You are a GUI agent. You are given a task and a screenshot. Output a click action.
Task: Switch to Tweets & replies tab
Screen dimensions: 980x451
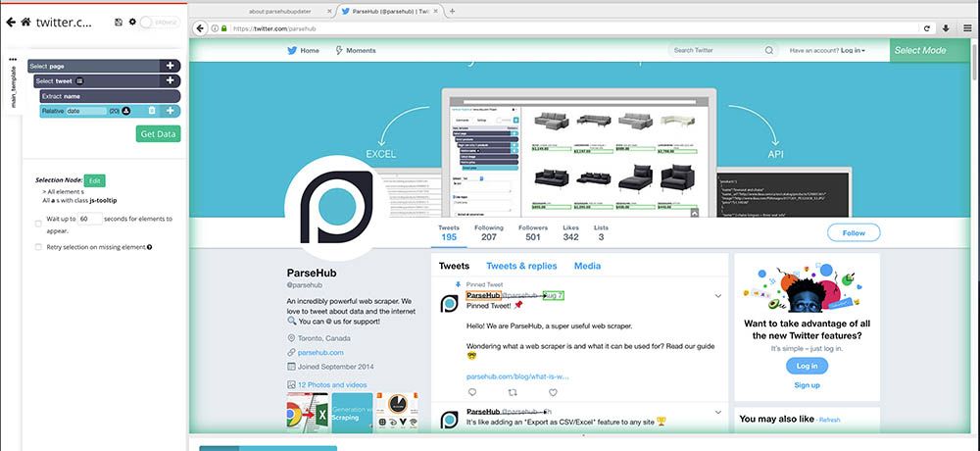click(521, 266)
